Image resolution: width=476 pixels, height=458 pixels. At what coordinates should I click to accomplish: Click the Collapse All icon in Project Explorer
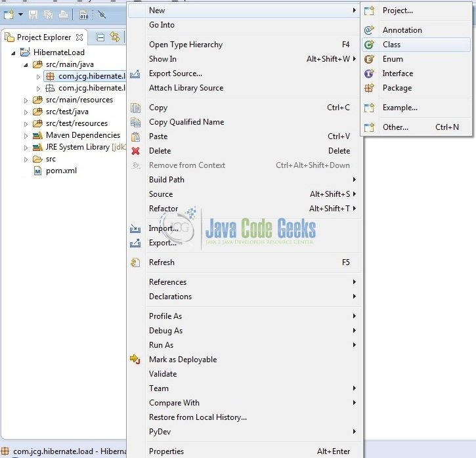tap(100, 37)
